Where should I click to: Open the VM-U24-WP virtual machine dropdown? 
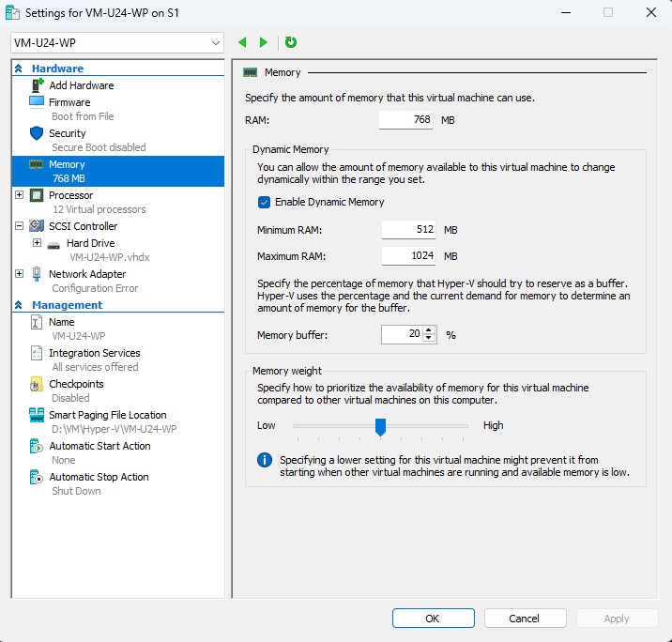click(x=117, y=42)
